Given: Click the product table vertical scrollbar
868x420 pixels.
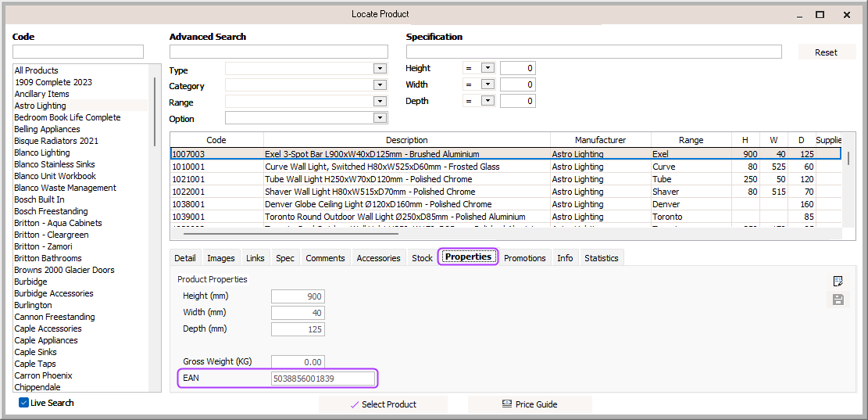Looking at the screenshot, I should [x=848, y=157].
